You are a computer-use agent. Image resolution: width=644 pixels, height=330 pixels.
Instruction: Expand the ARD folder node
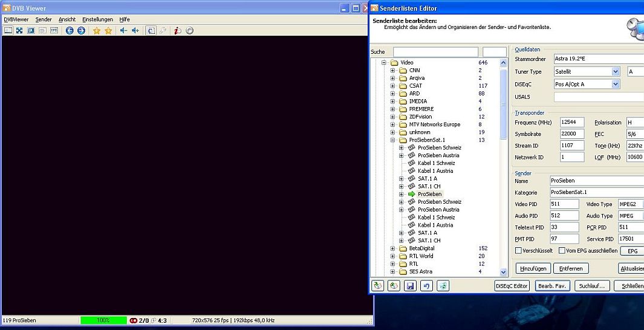point(392,94)
